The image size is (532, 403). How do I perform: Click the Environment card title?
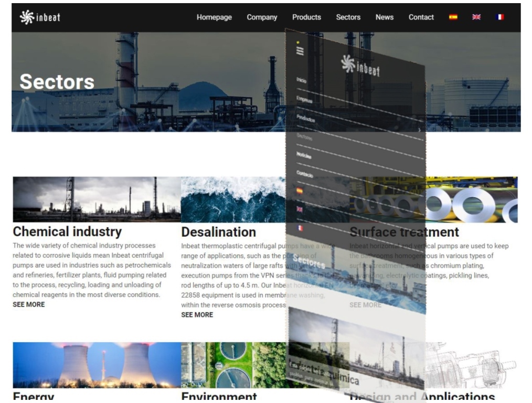click(219, 396)
